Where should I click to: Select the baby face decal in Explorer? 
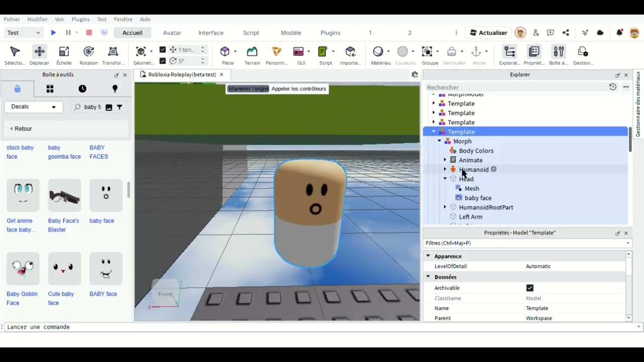[x=478, y=198]
